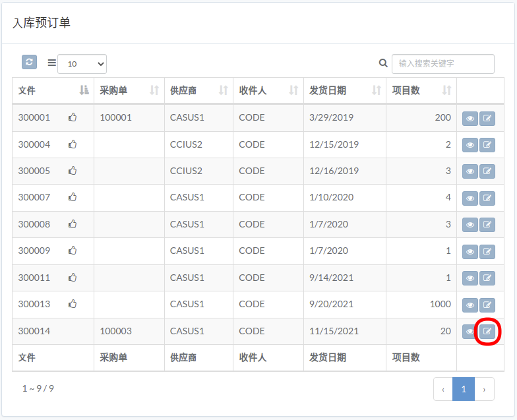Sort by 供应商 column header

click(199, 90)
